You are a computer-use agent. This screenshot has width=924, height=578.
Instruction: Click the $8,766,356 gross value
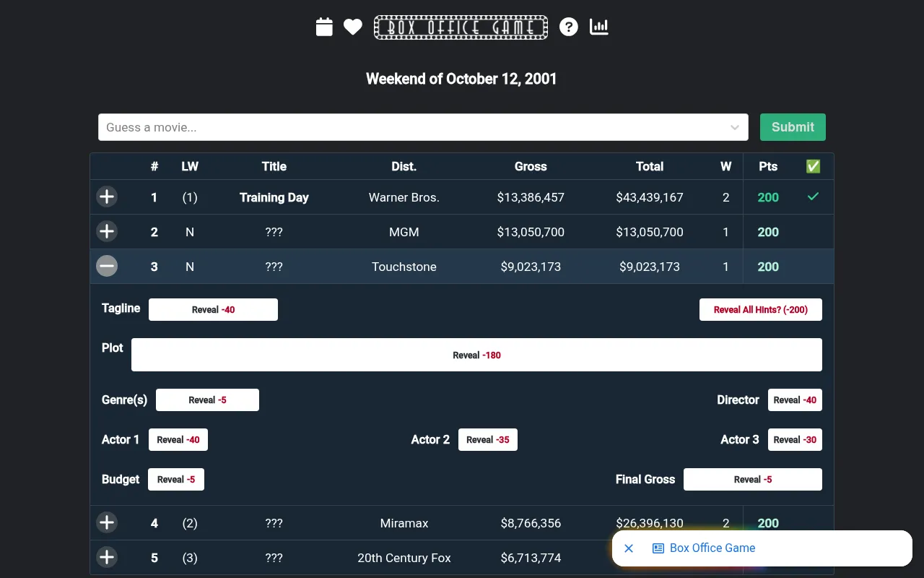[531, 523]
